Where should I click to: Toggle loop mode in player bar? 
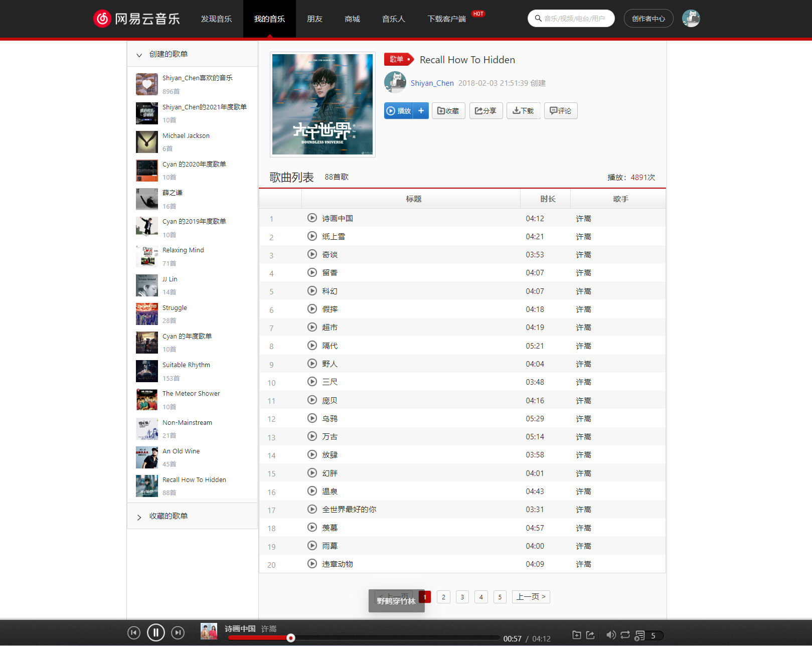coord(625,635)
